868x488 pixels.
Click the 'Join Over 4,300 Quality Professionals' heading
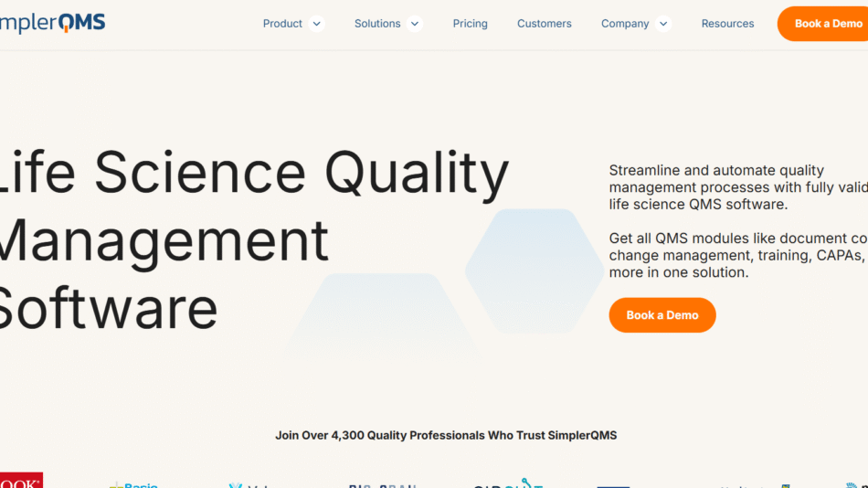tap(446, 435)
